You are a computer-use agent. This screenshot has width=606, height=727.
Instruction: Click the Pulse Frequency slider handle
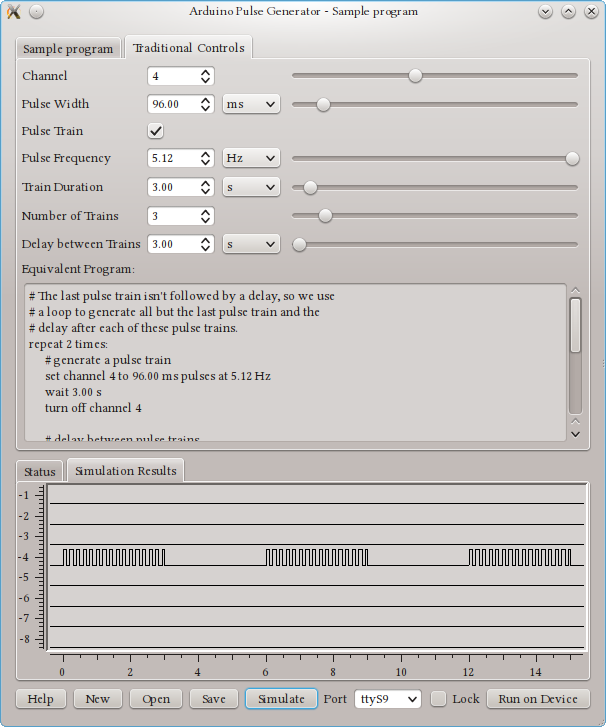[x=573, y=158]
